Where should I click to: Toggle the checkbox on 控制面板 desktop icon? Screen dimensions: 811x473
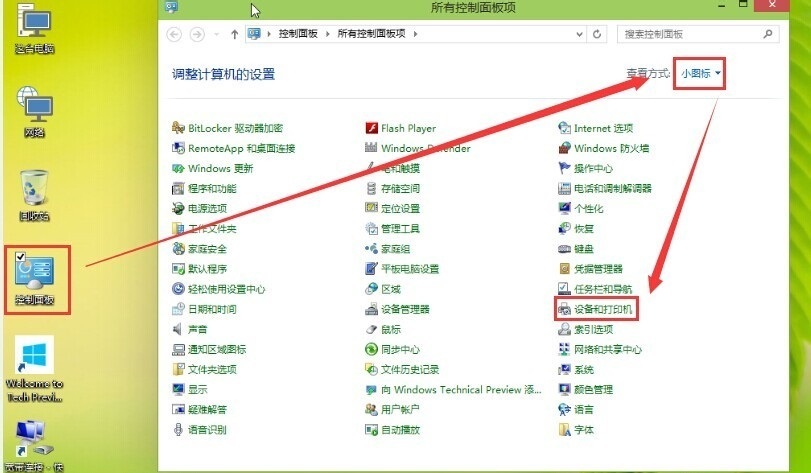[21, 257]
